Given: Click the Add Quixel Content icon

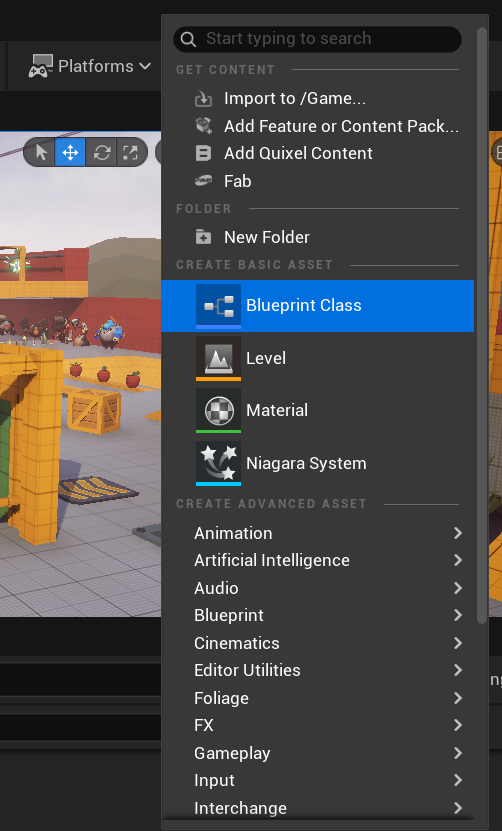Looking at the screenshot, I should coord(204,153).
